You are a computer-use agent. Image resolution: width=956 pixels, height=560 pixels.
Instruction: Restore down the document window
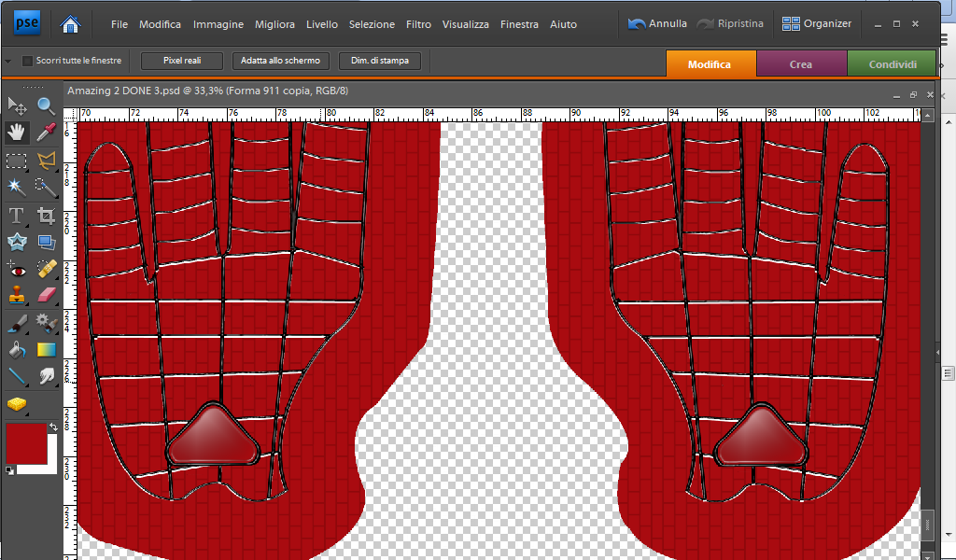click(x=913, y=95)
